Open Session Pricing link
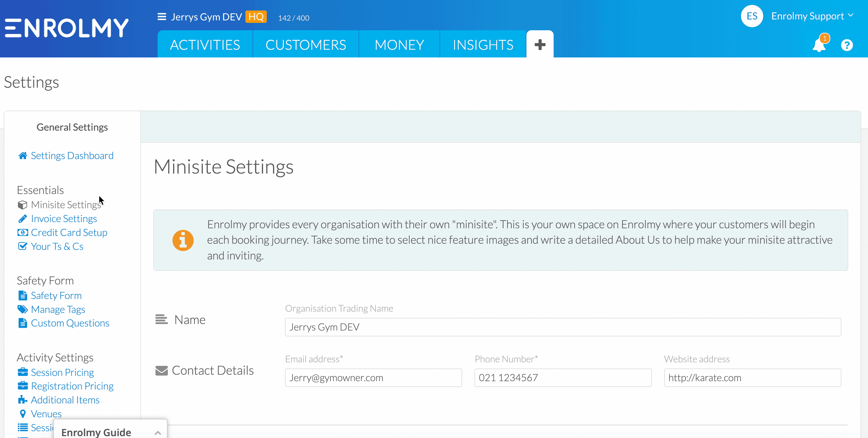The width and height of the screenshot is (868, 438). [x=62, y=372]
